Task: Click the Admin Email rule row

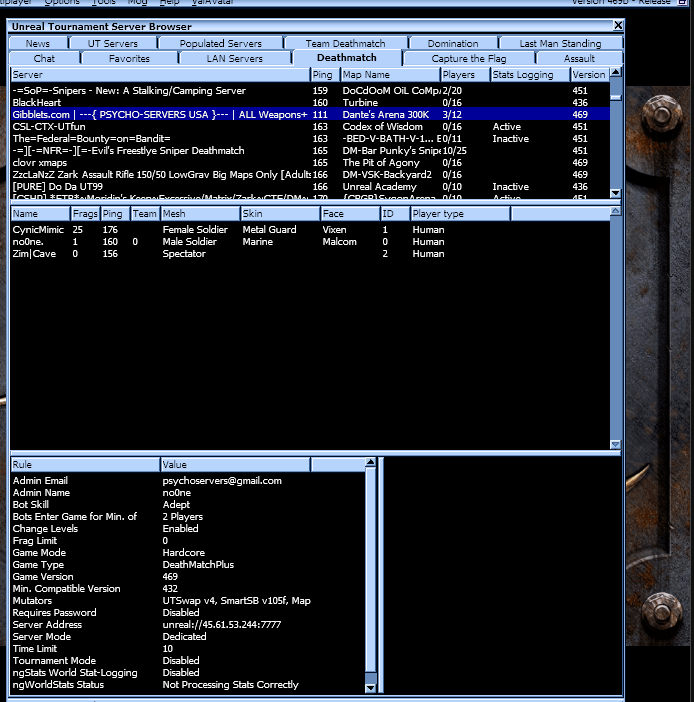Action: pyautogui.click(x=188, y=481)
